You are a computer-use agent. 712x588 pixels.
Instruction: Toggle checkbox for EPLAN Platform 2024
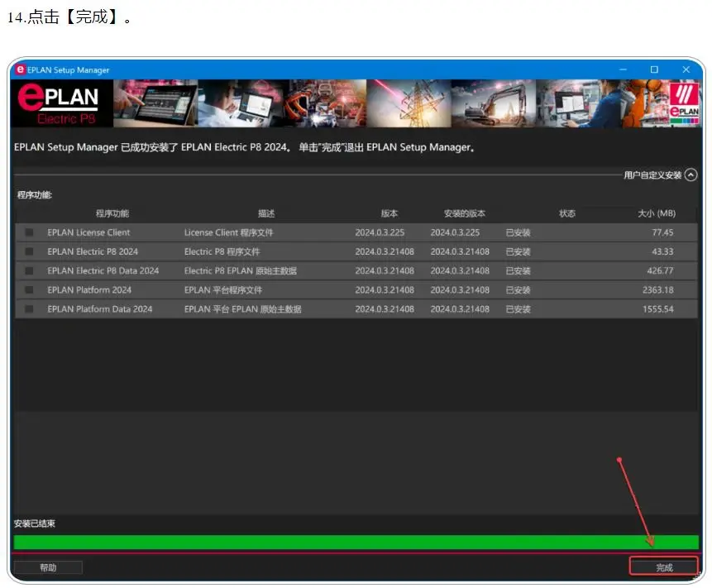tap(29, 289)
